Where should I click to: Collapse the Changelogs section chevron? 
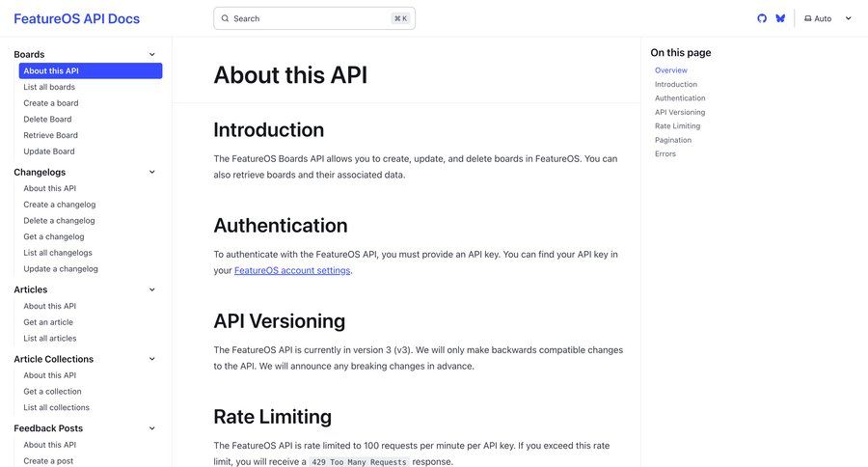pos(152,173)
